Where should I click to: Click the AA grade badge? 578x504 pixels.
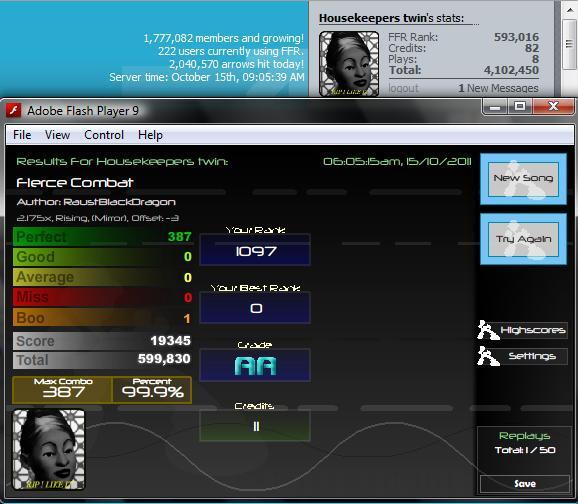(255, 366)
